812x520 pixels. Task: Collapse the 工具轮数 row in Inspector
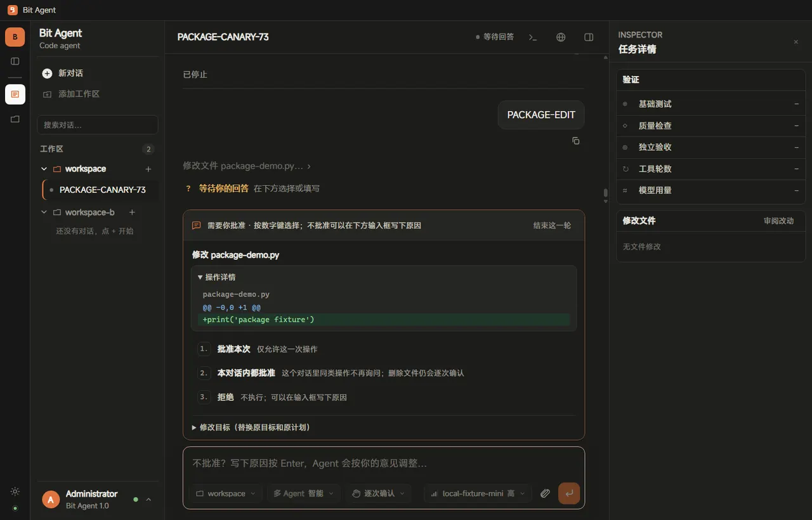point(710,169)
